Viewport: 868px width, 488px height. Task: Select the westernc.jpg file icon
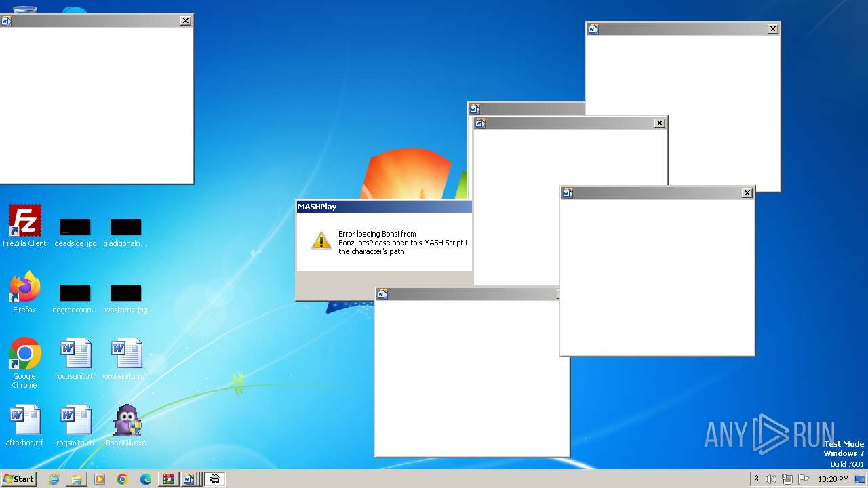coord(126,298)
